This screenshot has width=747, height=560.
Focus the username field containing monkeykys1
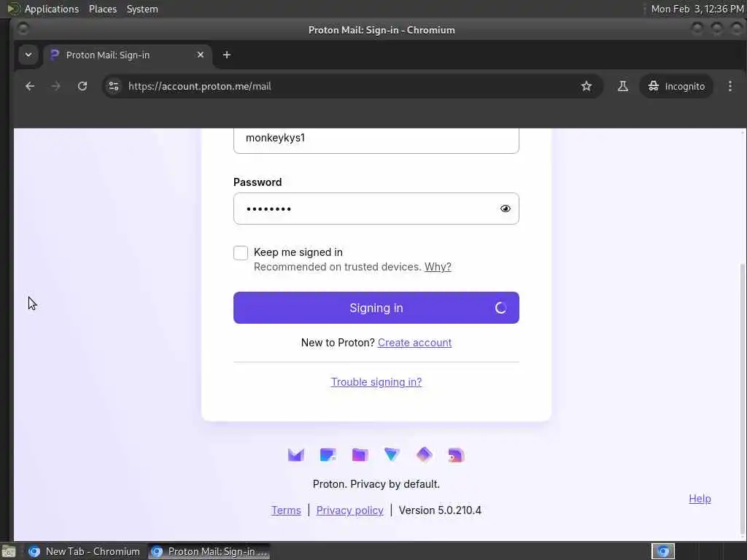(x=376, y=141)
